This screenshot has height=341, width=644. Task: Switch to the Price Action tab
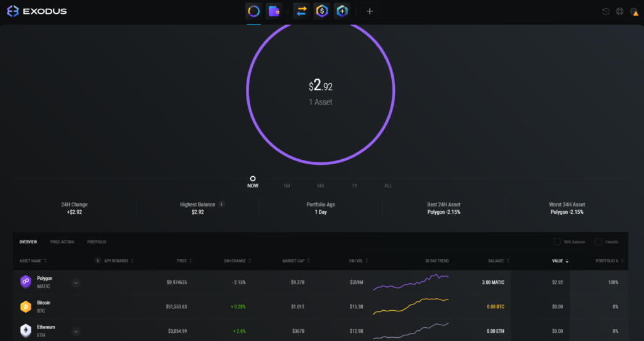[62, 242]
